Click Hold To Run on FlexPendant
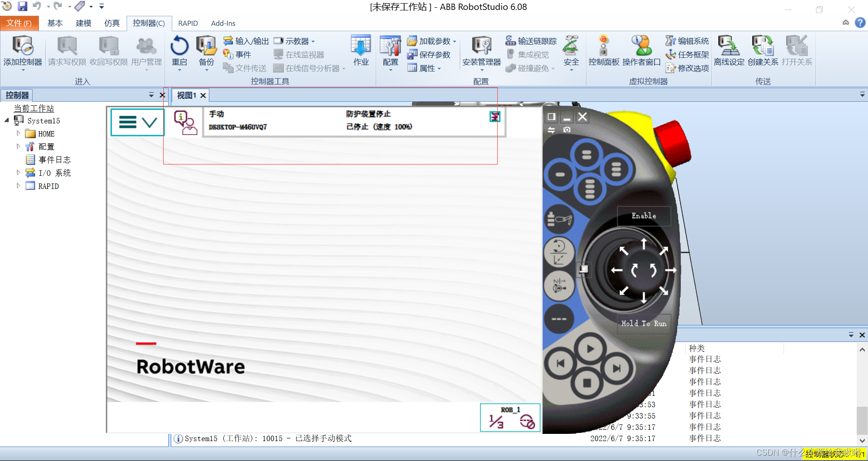868x461 pixels. coord(644,323)
